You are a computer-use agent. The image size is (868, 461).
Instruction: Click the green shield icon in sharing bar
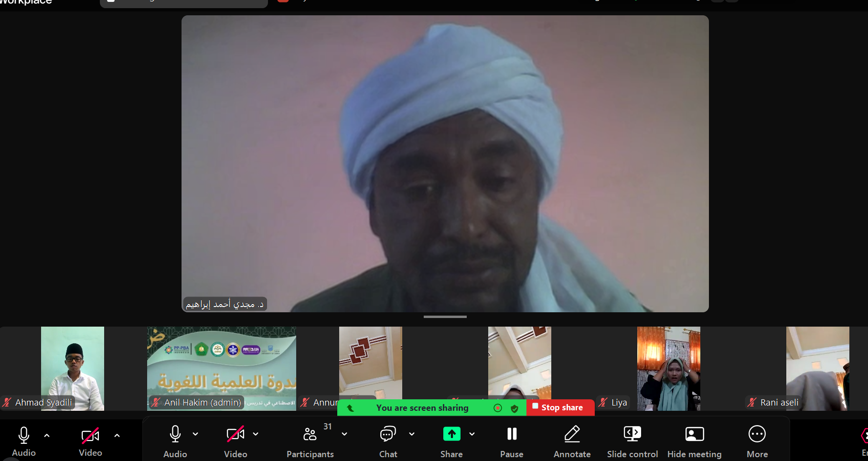(x=514, y=408)
